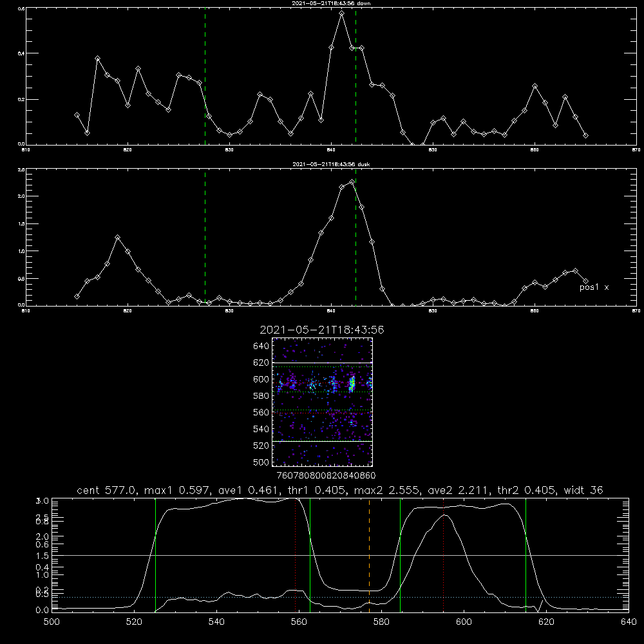
Task: Click the '0.4' y-axis label of dawn plot
Action: [22, 53]
